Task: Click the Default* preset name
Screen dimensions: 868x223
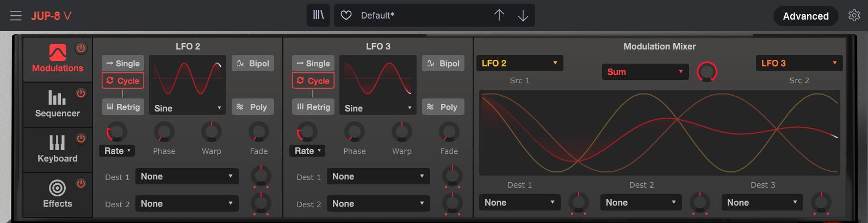Action: [x=377, y=16]
